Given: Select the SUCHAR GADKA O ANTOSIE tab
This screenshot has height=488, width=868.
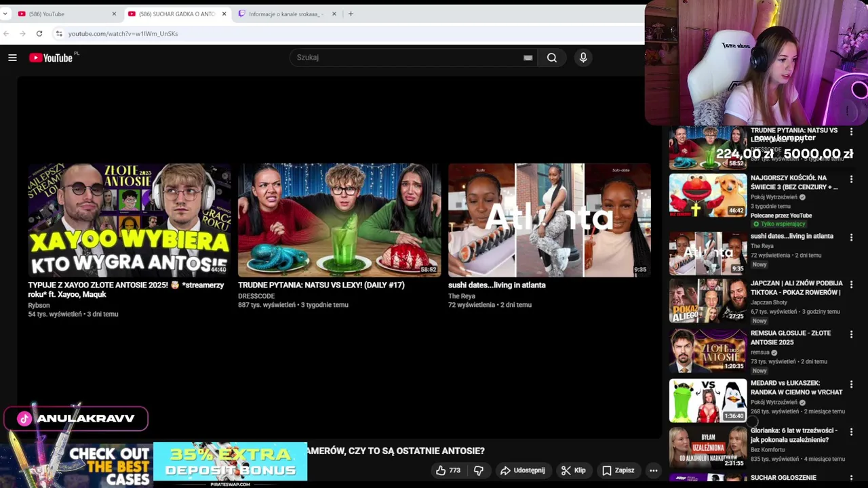Looking at the screenshot, I should coord(176,14).
